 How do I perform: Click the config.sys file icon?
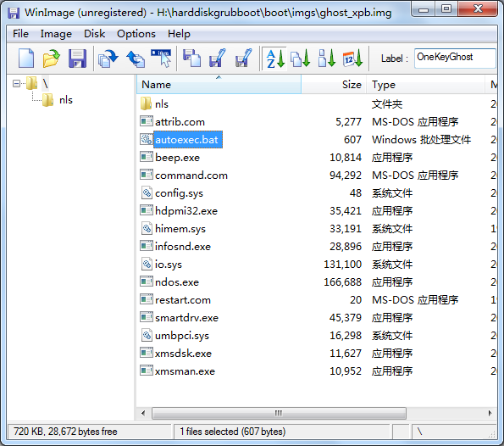tap(147, 192)
